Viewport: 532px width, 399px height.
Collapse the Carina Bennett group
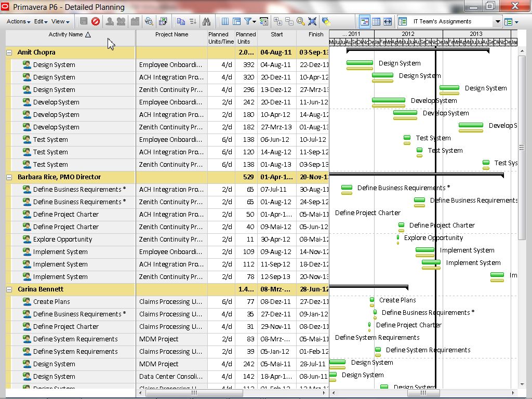[9, 289]
